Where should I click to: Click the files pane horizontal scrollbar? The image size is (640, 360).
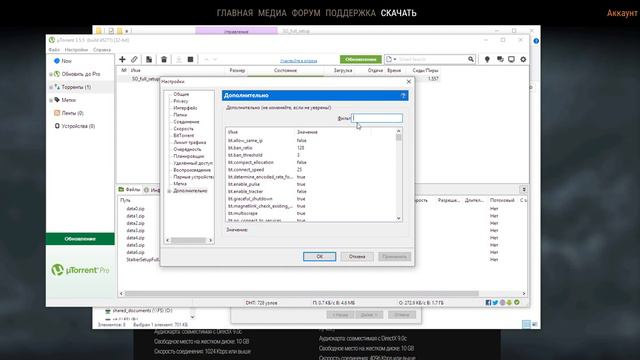(322, 293)
